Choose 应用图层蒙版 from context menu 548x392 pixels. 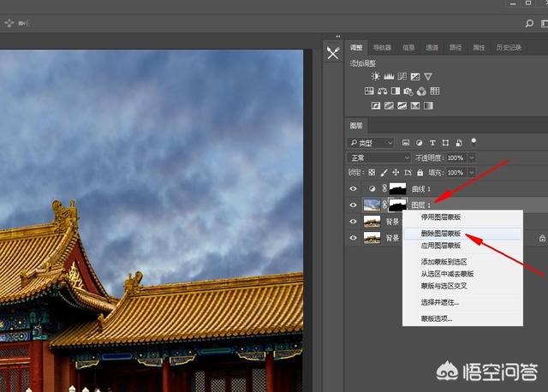coord(462,246)
